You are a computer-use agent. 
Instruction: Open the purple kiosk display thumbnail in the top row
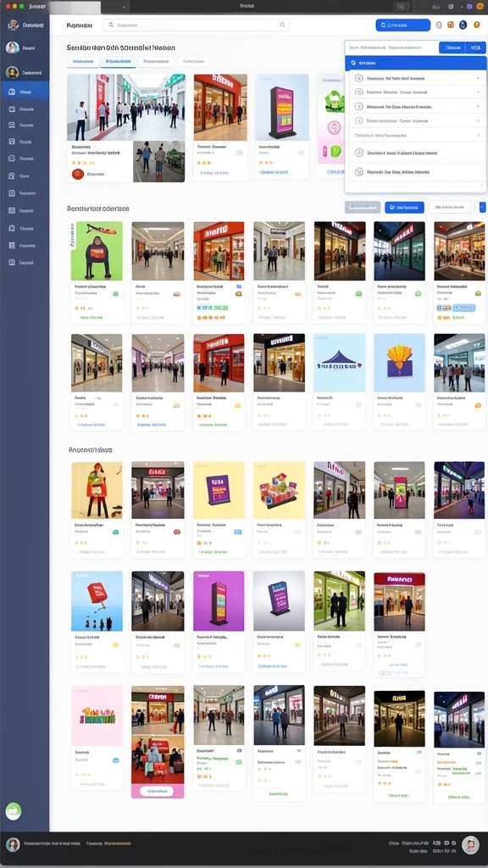tap(281, 126)
